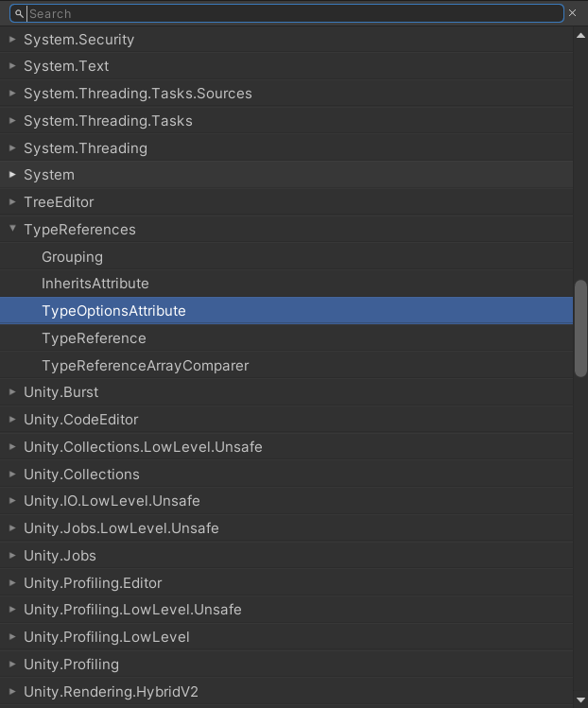Expand Unity.Rendering.HybridV2 arrow
The width and height of the screenshot is (588, 708).
tap(12, 691)
